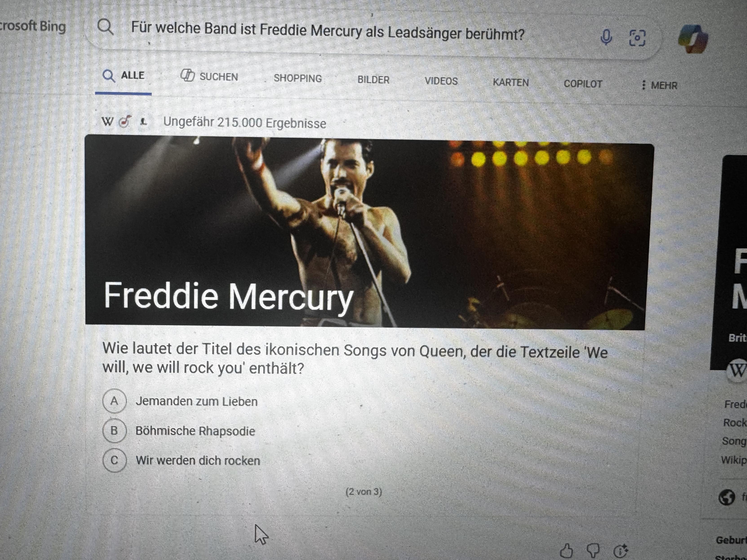Open the Copilot colorful logo icon
Screen dimensions: 747x560
click(x=693, y=39)
